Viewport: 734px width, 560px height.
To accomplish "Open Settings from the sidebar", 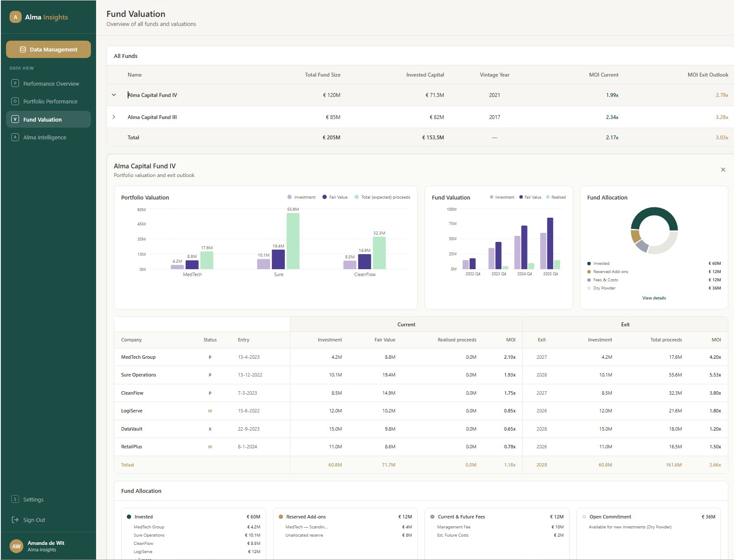I will [48, 499].
